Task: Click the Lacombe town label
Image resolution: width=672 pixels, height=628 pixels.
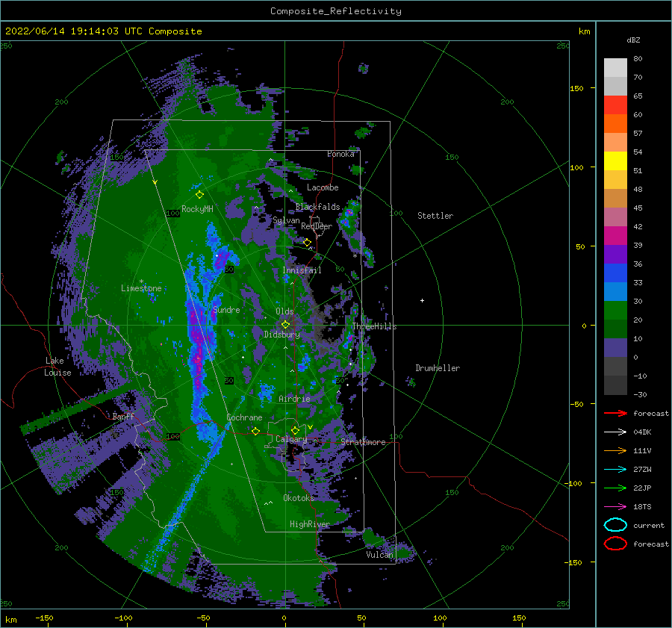Action: [x=323, y=187]
